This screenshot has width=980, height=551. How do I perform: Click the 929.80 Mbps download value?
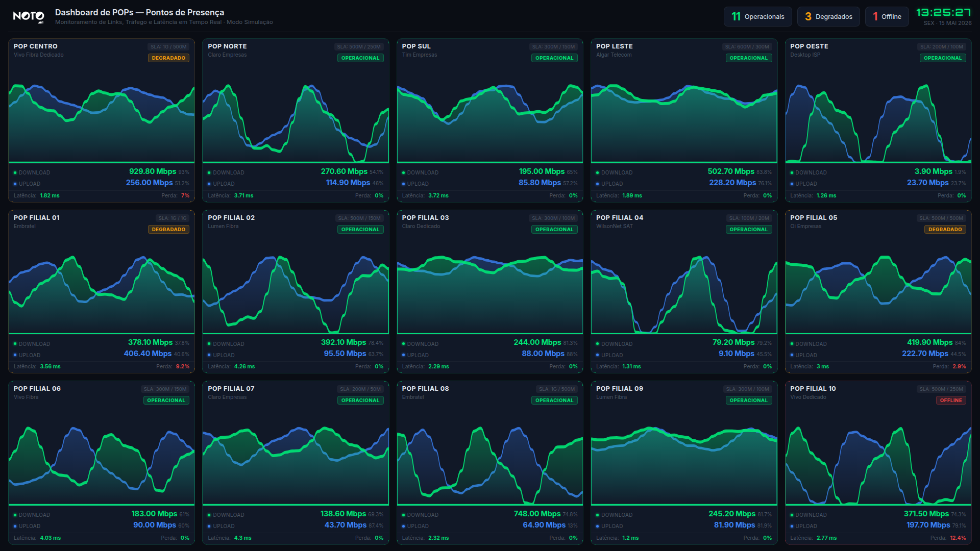pyautogui.click(x=153, y=172)
